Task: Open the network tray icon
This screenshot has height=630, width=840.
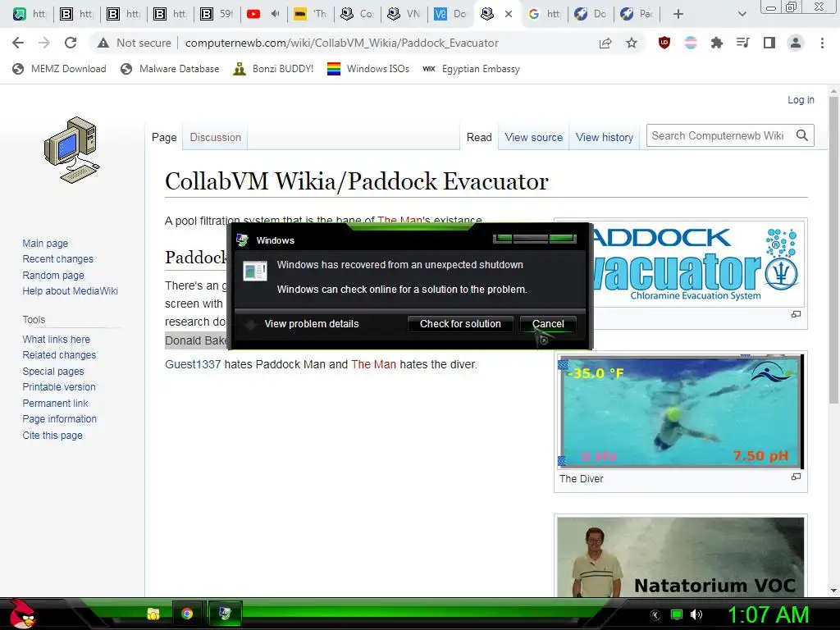Action: (x=677, y=614)
